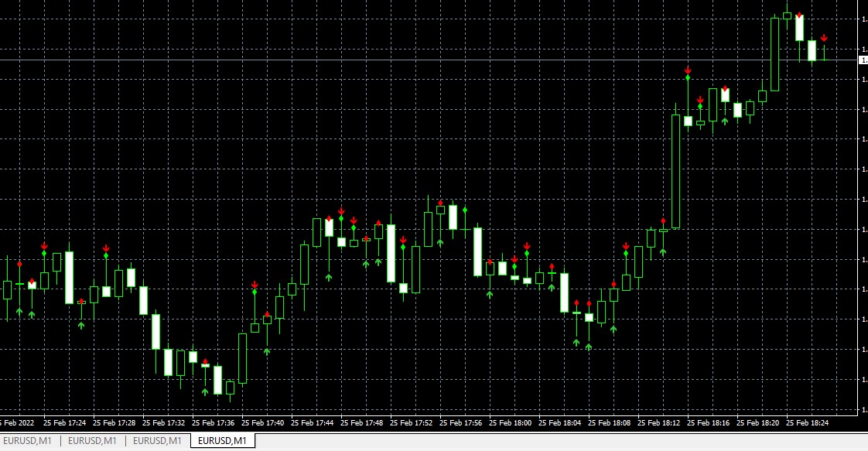Open the third EURUSD,M1 chart tab
Viewport: 868px width, 451px height.
click(157, 440)
